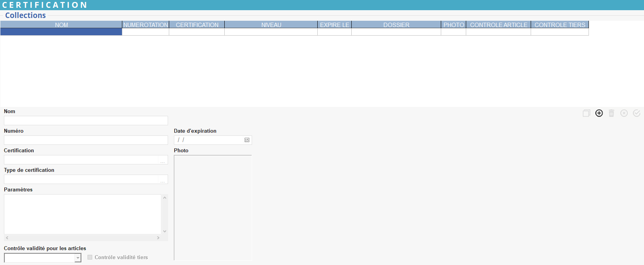
Task: Click the NIVEAU column header
Action: pos(271,25)
